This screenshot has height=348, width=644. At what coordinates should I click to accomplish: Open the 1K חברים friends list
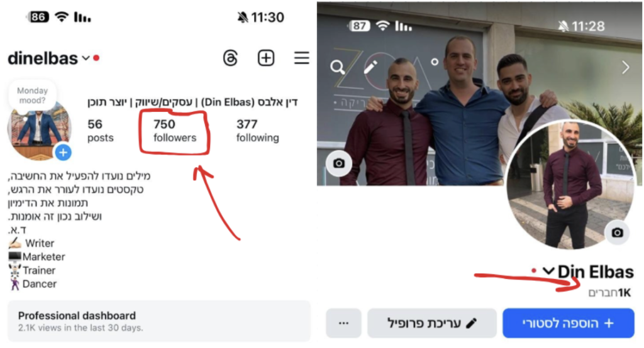(609, 293)
